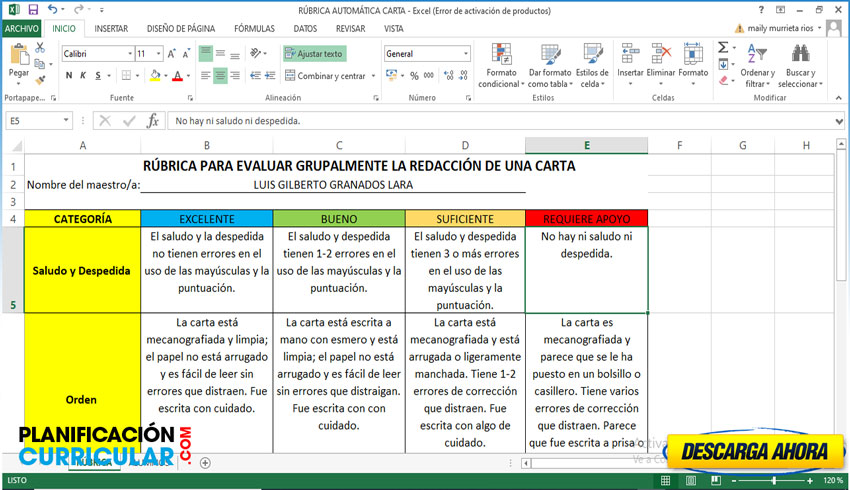Screen dimensions: 850x490
Task: Open the borders dropdown arrow
Action: tap(138, 76)
